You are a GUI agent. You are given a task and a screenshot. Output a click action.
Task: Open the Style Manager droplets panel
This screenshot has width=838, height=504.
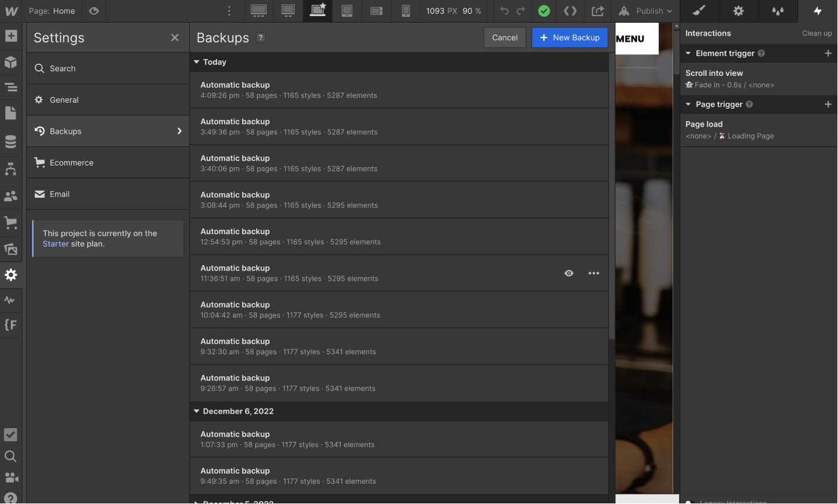pyautogui.click(x=778, y=11)
